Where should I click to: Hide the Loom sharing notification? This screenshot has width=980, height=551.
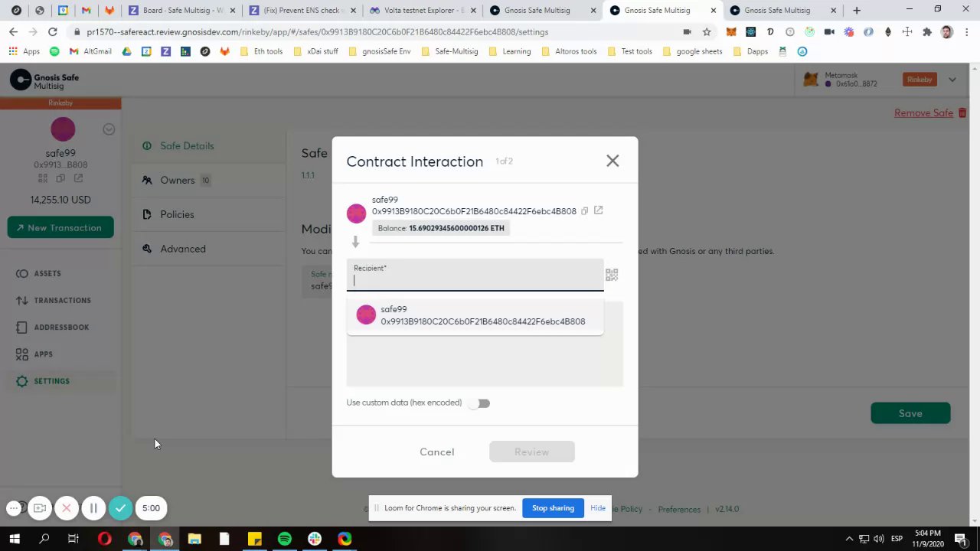point(598,508)
